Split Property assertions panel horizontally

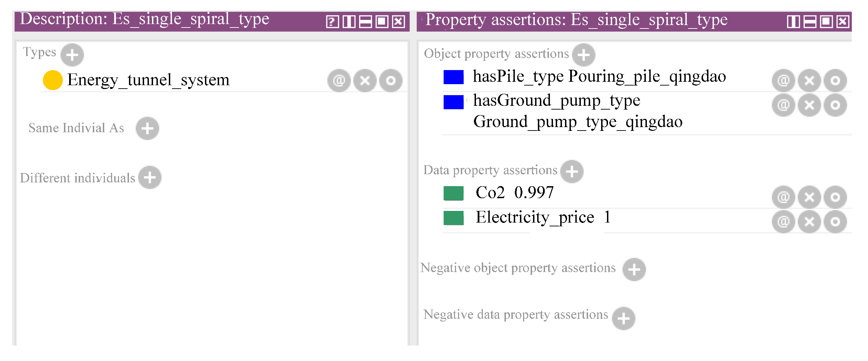point(810,22)
